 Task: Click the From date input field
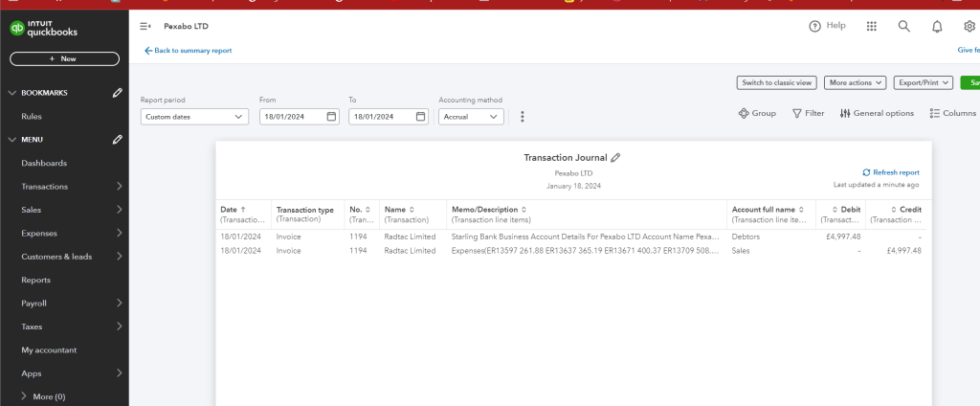[300, 117]
